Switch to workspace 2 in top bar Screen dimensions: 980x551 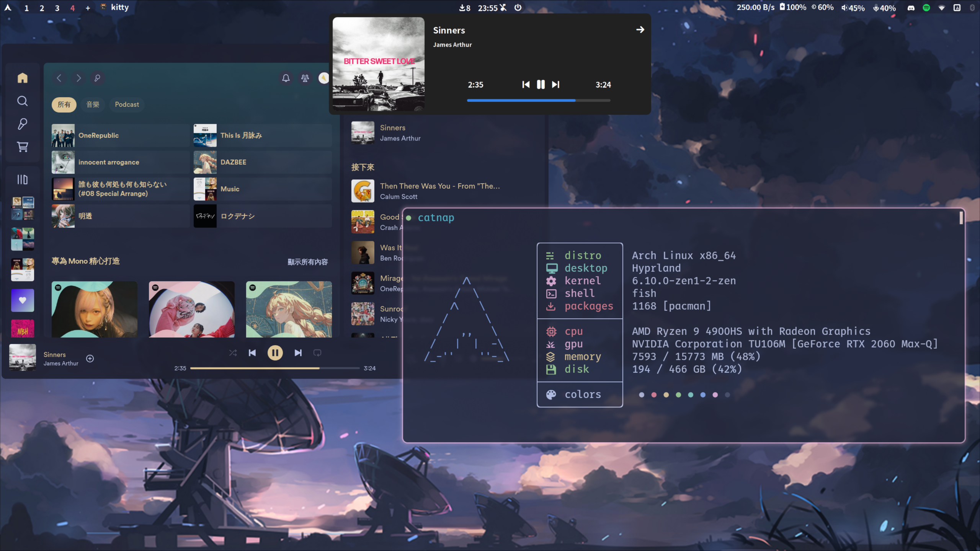[42, 8]
